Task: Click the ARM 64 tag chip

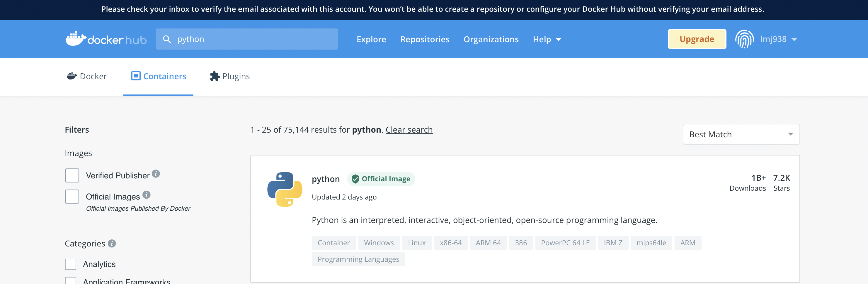Action: tap(488, 243)
